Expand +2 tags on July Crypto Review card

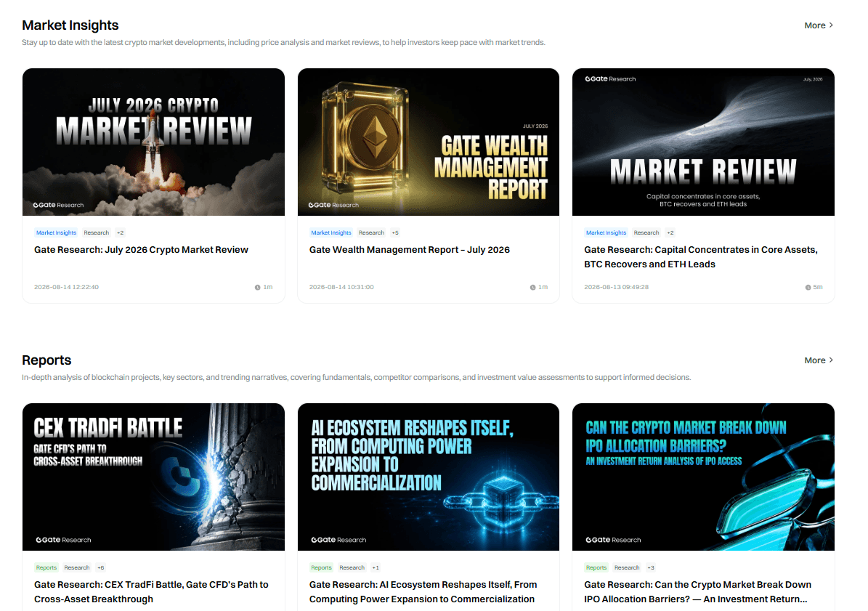(x=120, y=233)
